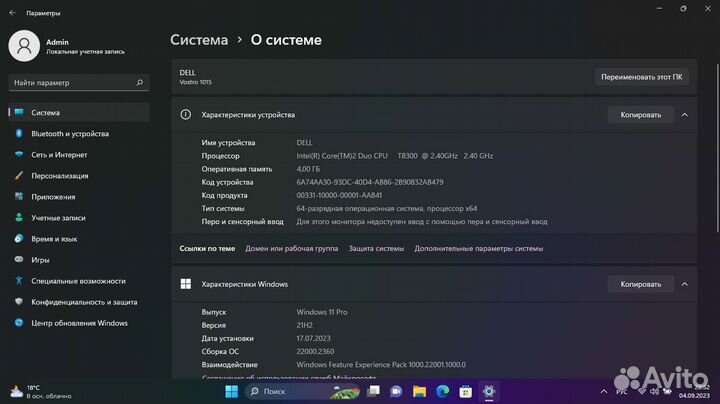This screenshot has width=720, height=404.
Task: Open Microsoft Store from the taskbar
Action: point(466,392)
